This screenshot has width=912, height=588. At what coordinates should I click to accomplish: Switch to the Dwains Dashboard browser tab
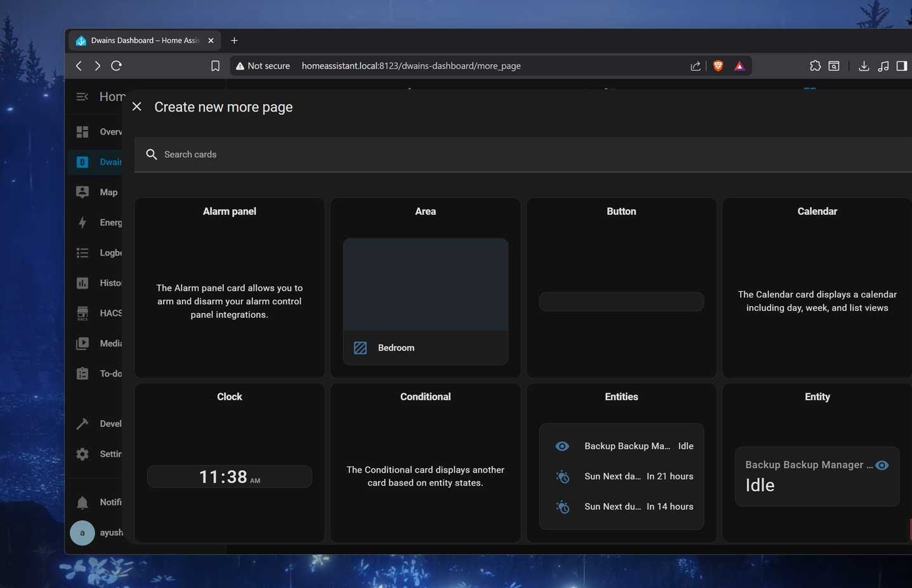143,40
